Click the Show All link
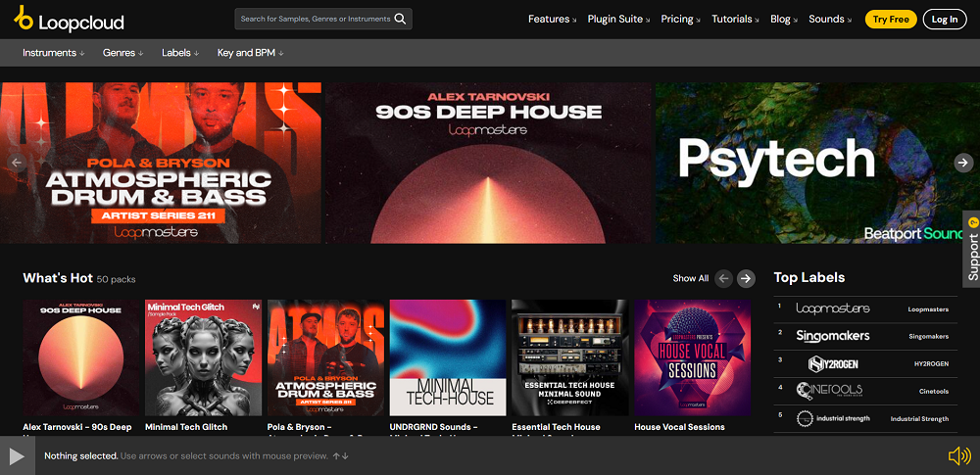 tap(690, 278)
